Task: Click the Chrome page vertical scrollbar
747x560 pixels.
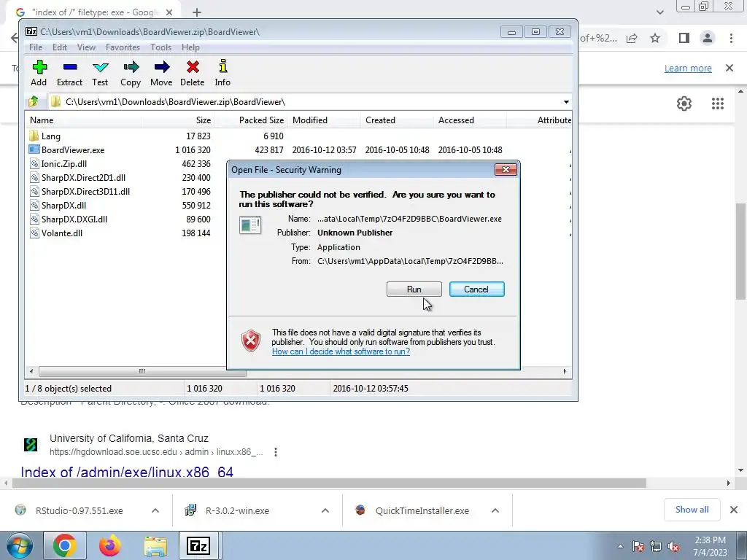Action: [x=740, y=251]
